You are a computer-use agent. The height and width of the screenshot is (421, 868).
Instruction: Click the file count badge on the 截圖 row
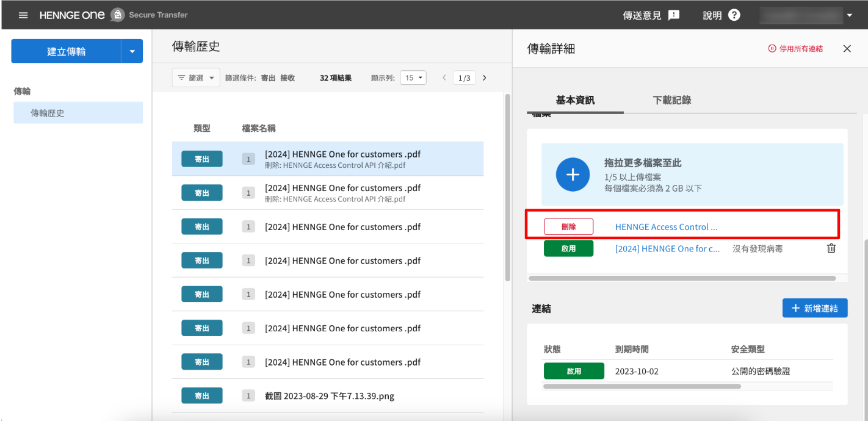point(248,396)
